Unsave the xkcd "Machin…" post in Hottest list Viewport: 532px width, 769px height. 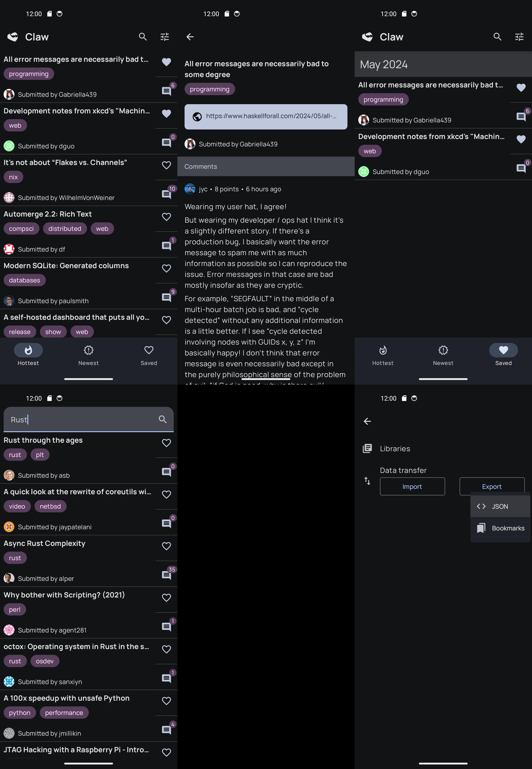(167, 114)
